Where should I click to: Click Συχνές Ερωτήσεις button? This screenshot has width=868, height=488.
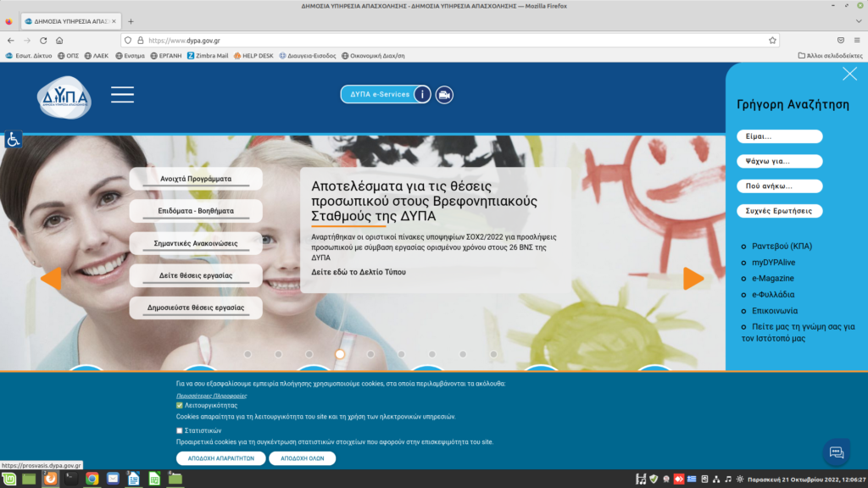click(x=780, y=211)
